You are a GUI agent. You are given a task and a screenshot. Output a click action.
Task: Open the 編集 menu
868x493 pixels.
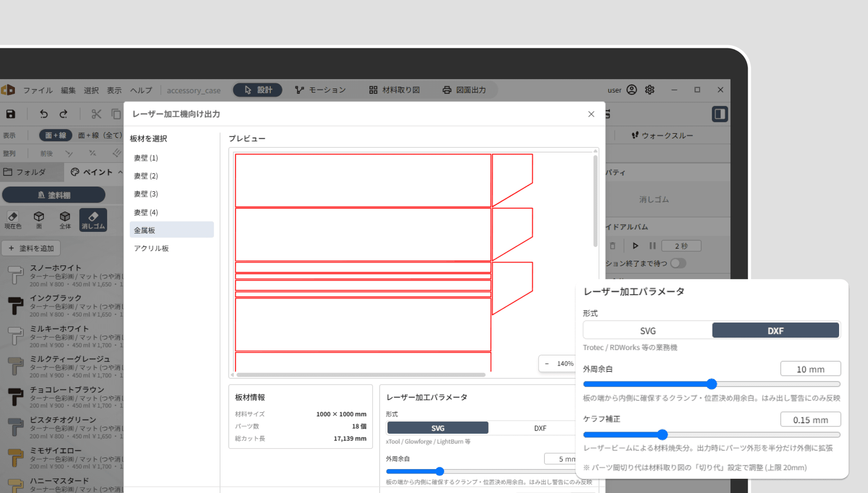(x=68, y=90)
